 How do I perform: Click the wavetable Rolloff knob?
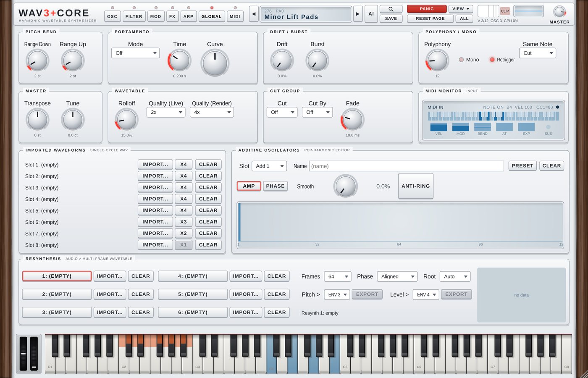(126, 120)
